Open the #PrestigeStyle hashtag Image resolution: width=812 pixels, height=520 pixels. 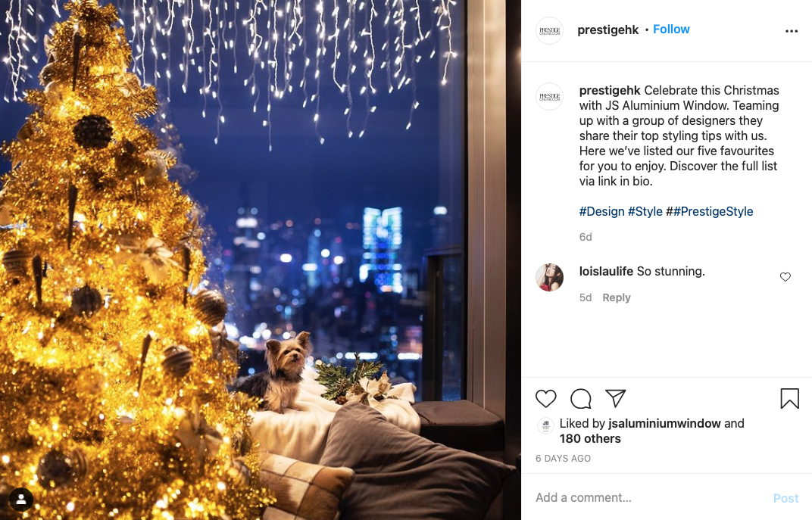[x=713, y=211]
